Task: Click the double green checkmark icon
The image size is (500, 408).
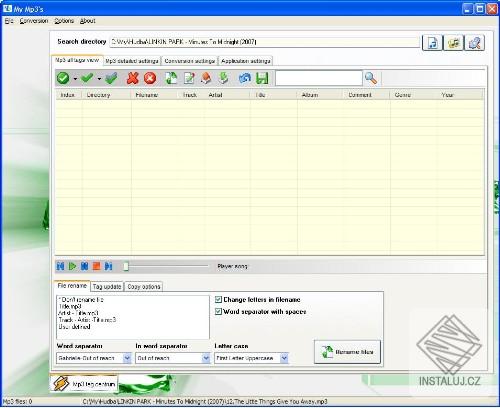Action: [112, 78]
